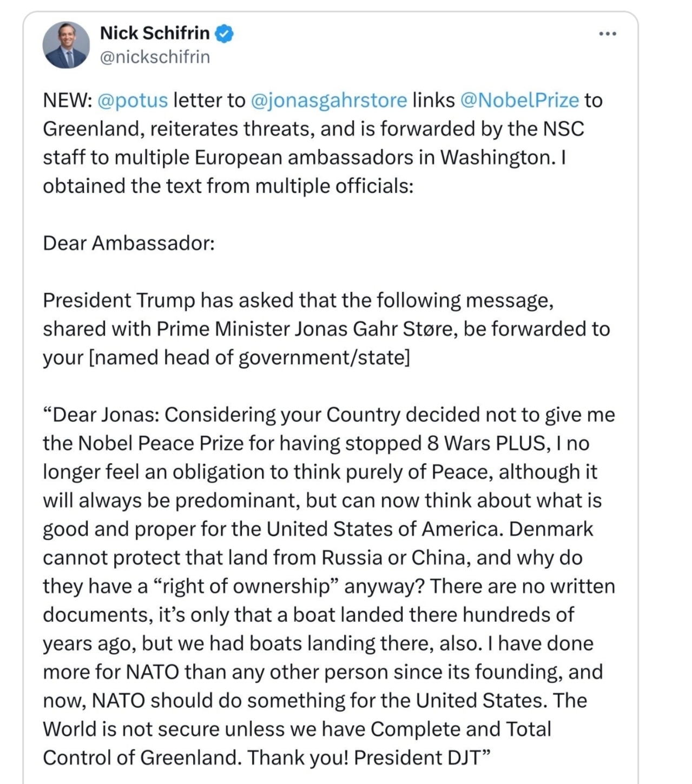This screenshot has width=692, height=784.
Task: Click the "Complete and Total" phrase
Action: pos(460,729)
